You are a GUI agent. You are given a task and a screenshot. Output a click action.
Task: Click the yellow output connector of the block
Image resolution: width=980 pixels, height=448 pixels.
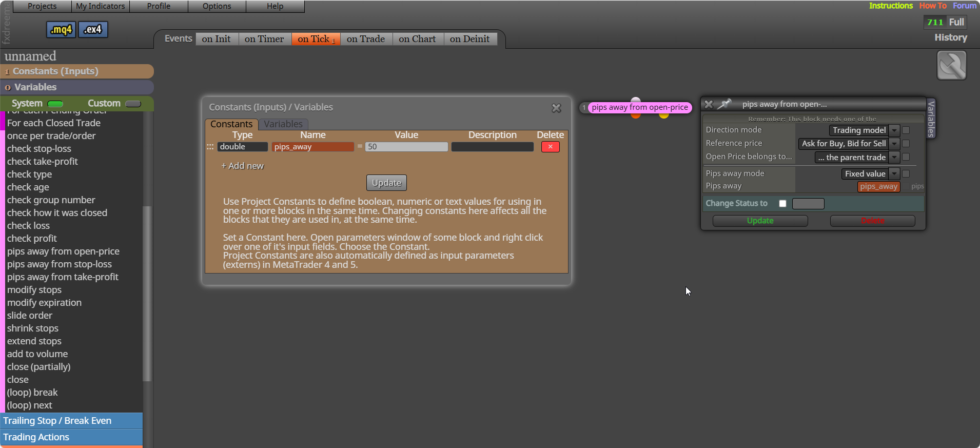point(664,115)
